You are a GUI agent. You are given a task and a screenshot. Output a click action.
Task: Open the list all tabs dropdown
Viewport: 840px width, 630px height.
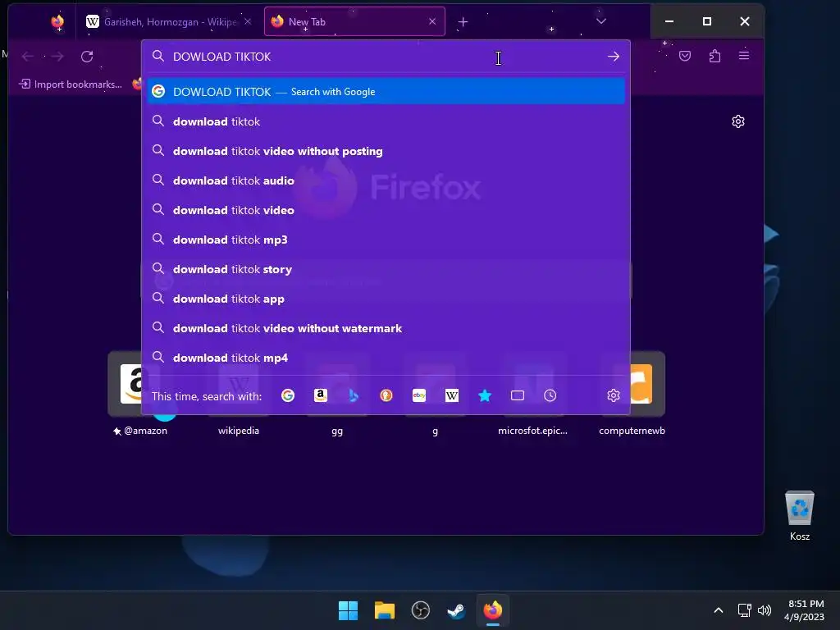(601, 21)
